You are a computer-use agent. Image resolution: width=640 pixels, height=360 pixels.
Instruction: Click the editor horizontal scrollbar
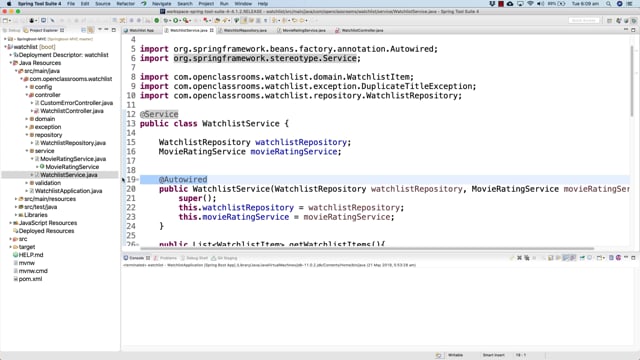click(367, 248)
